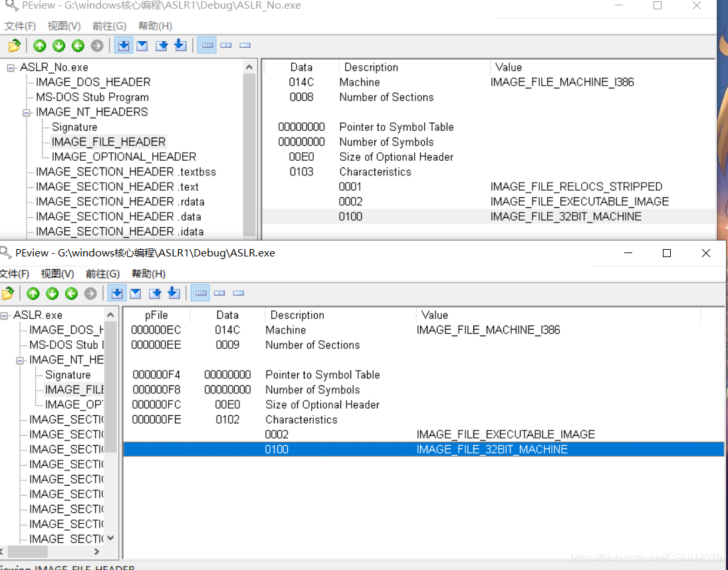Click green up arrow in ASLR.exe toolbar
The height and width of the screenshot is (570, 728).
pos(33,293)
